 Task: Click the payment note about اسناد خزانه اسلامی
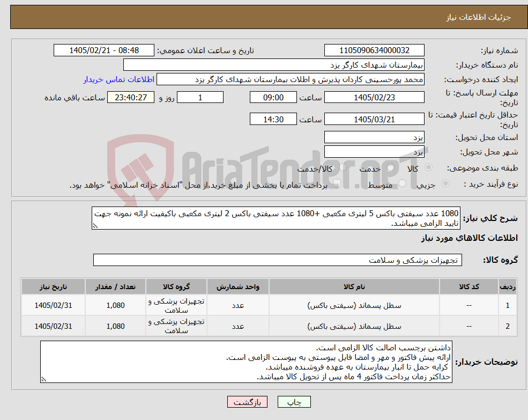[x=198, y=185]
